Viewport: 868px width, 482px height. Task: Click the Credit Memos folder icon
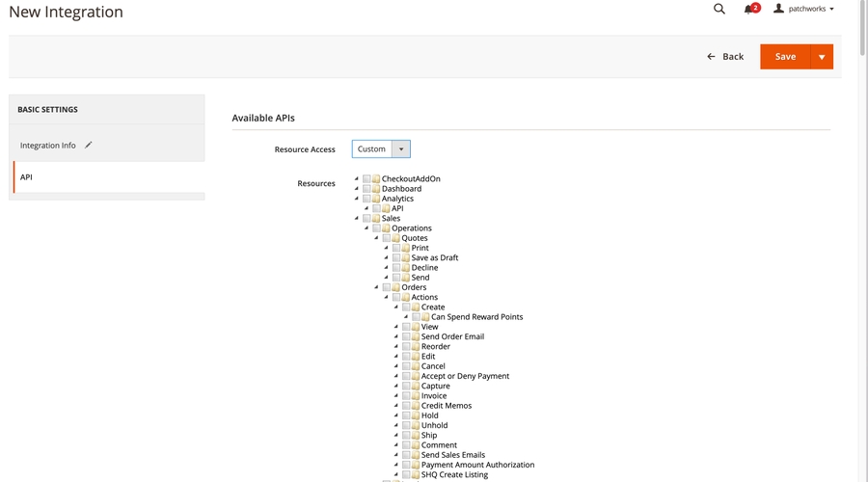(416, 406)
